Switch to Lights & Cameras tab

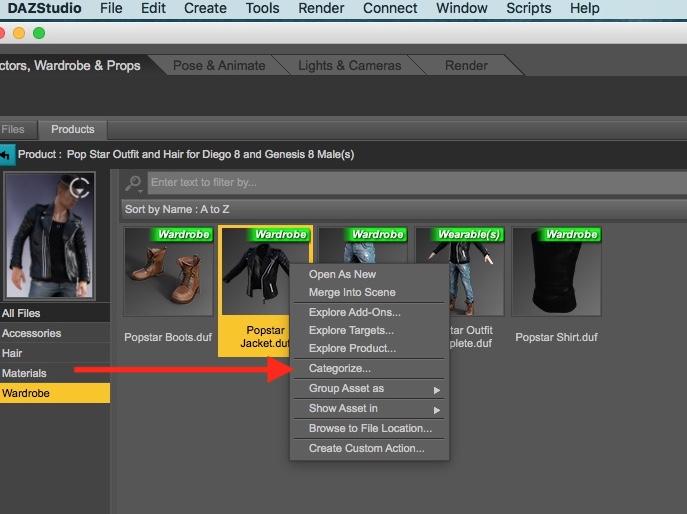349,66
